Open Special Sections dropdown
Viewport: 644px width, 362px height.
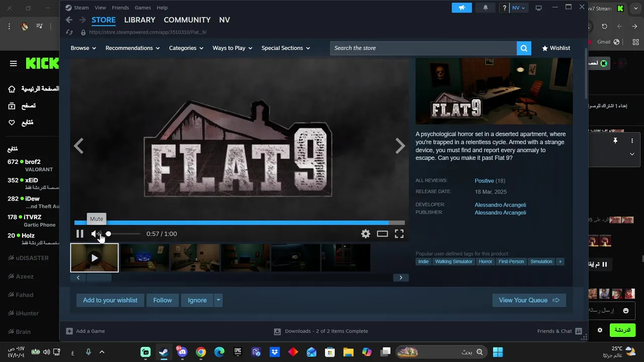tap(286, 48)
